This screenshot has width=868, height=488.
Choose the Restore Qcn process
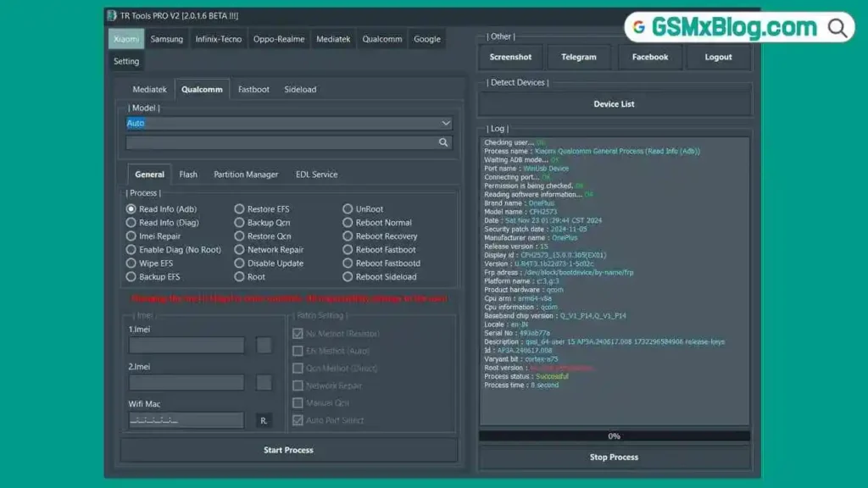point(239,236)
